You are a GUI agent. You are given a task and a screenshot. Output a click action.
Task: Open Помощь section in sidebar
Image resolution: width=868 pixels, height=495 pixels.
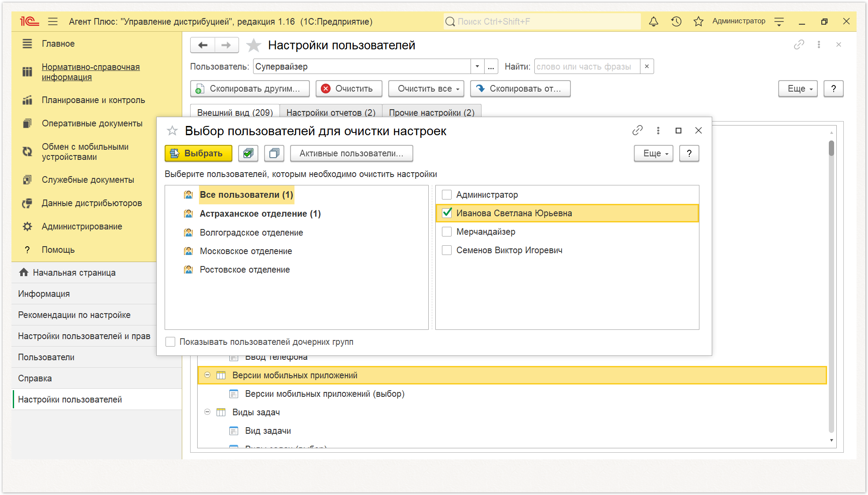point(58,250)
